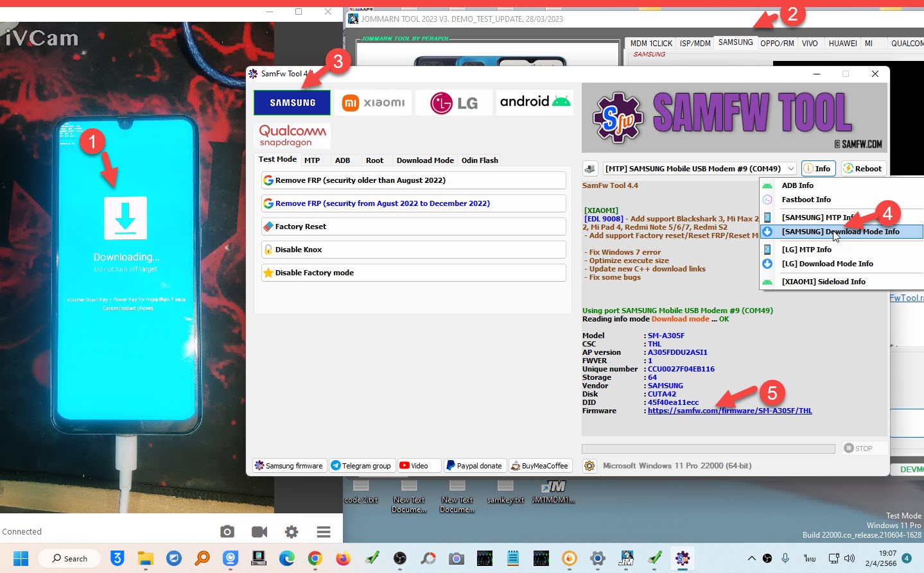Take a snapshot with iVCam camera icon

click(x=227, y=531)
